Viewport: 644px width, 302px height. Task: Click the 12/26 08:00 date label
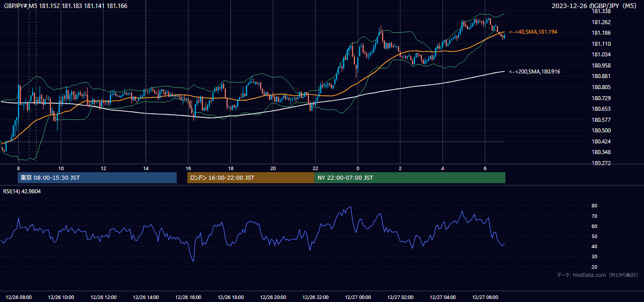(19, 297)
